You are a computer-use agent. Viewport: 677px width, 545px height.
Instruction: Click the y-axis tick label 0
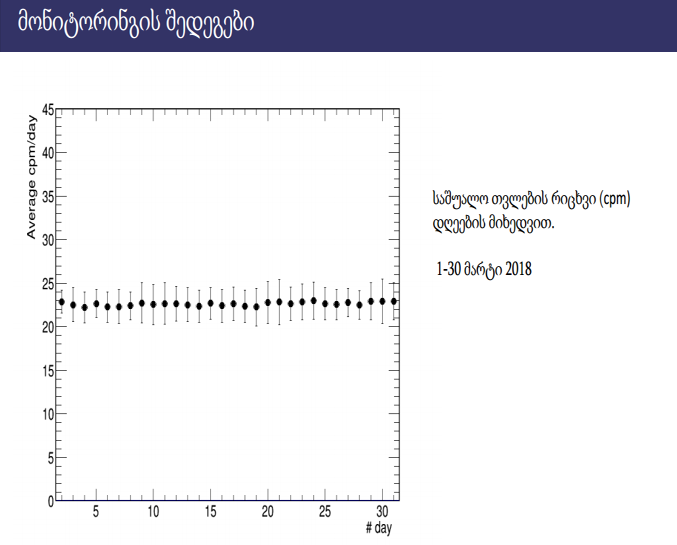[51, 501]
